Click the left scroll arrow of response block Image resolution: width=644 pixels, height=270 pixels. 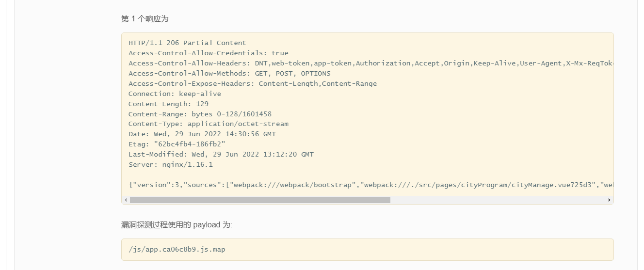click(x=126, y=200)
